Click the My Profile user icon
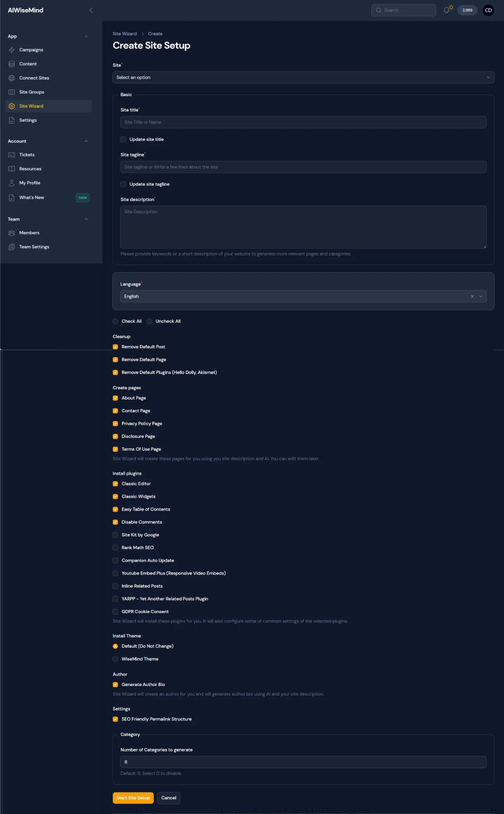Viewport: 504px width, 814px height. 12,183
